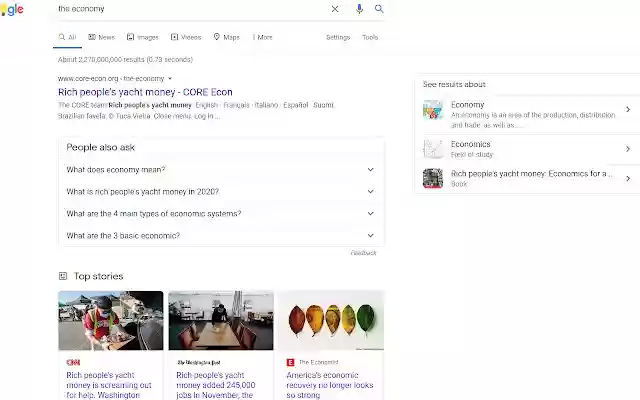
Task: Click the Top stories newspaper icon
Action: pyautogui.click(x=63, y=276)
